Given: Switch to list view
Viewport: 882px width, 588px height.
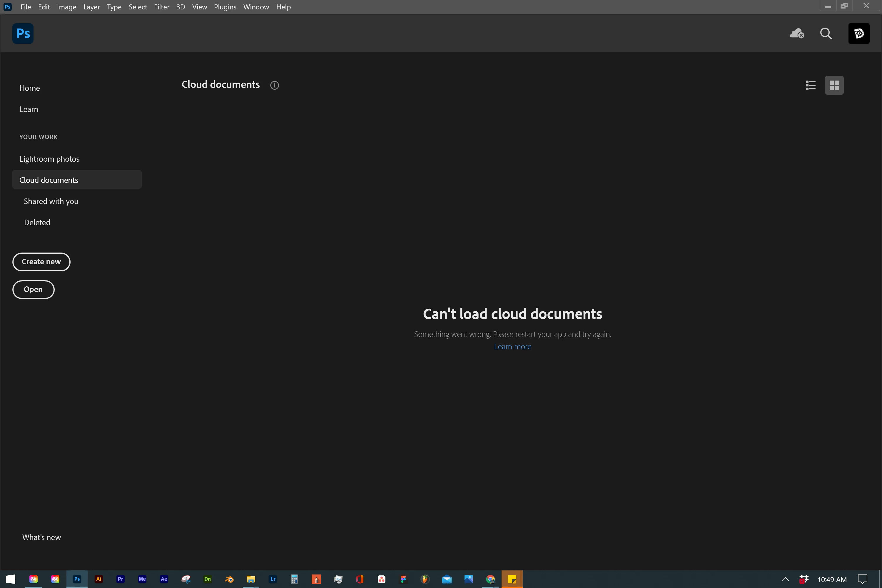Looking at the screenshot, I should pos(811,85).
